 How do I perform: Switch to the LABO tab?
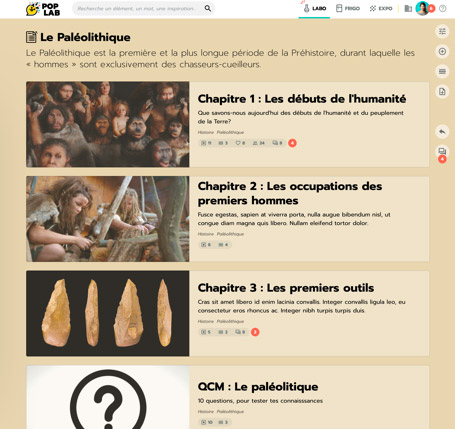click(x=314, y=9)
